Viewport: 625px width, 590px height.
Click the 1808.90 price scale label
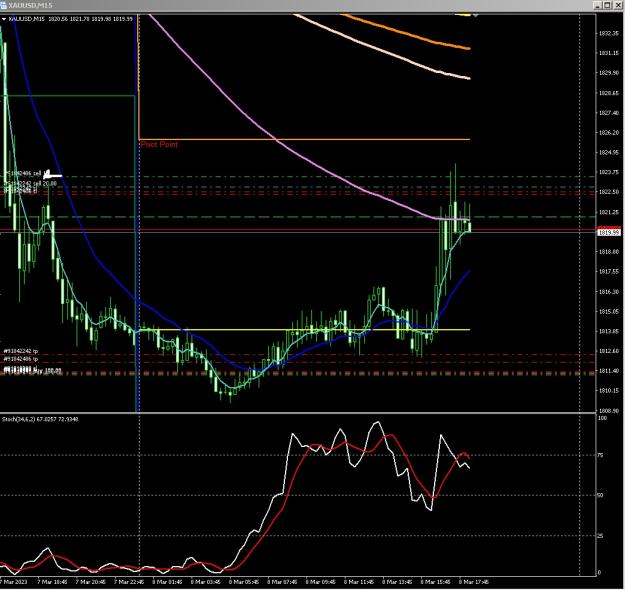point(609,410)
